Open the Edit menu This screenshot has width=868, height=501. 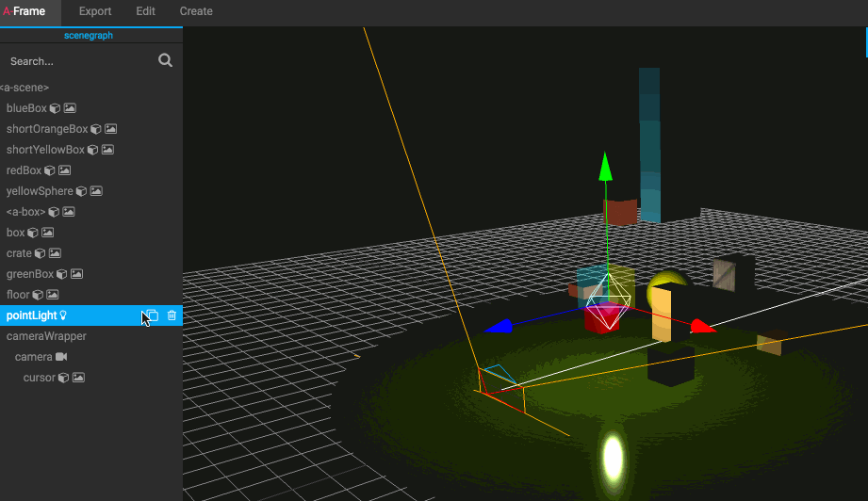click(x=146, y=11)
